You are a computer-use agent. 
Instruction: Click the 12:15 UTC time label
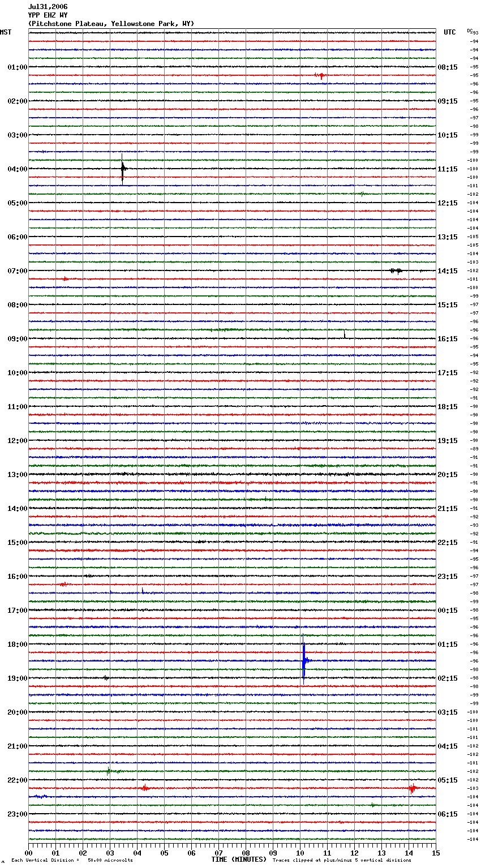pos(448,203)
